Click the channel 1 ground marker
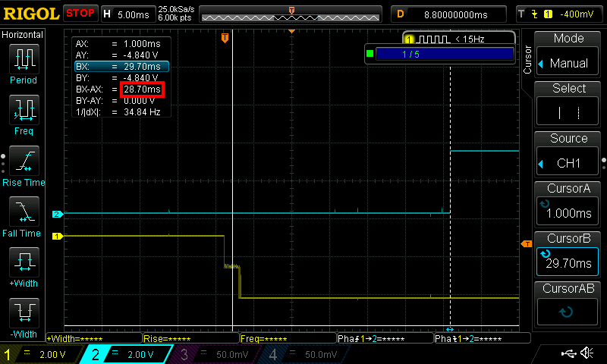Viewport: 607px width, 364px height. pyautogui.click(x=58, y=236)
